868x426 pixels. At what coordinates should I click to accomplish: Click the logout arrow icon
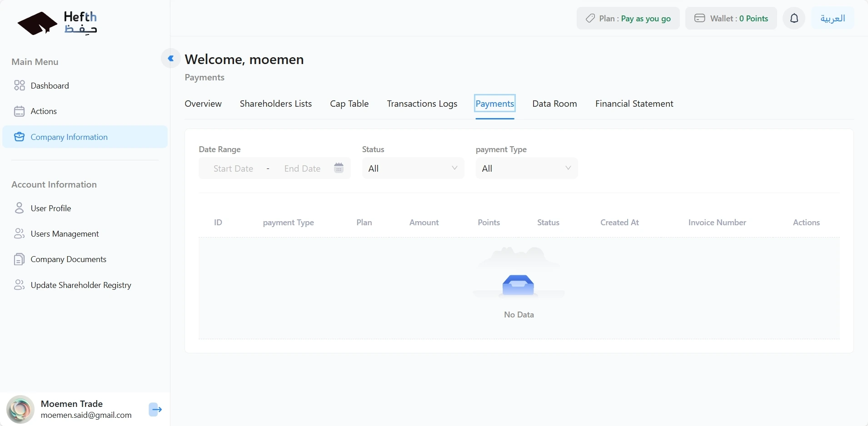(155, 410)
